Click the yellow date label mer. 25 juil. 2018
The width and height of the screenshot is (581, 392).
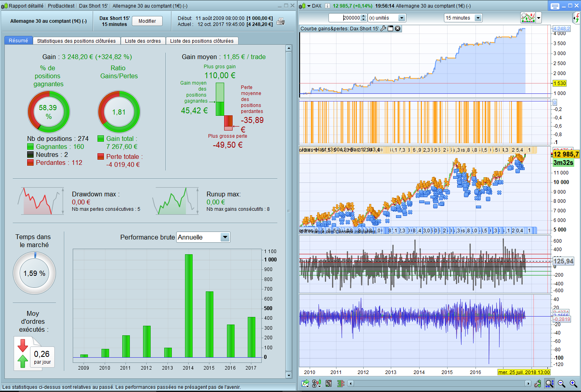point(524,372)
